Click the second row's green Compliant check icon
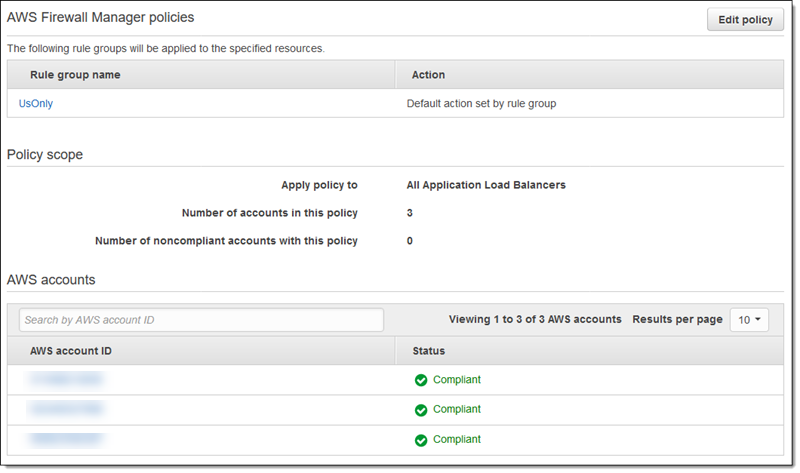 [x=421, y=410]
